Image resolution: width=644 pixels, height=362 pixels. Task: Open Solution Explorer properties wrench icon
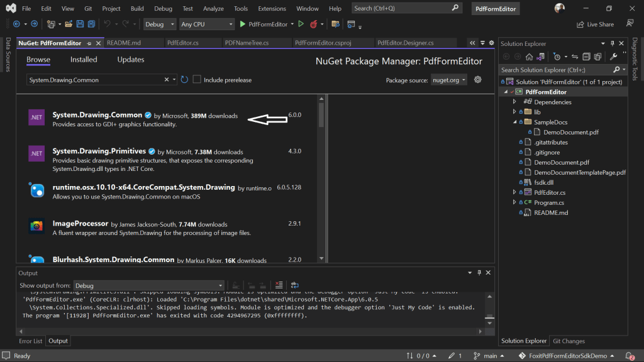click(613, 57)
